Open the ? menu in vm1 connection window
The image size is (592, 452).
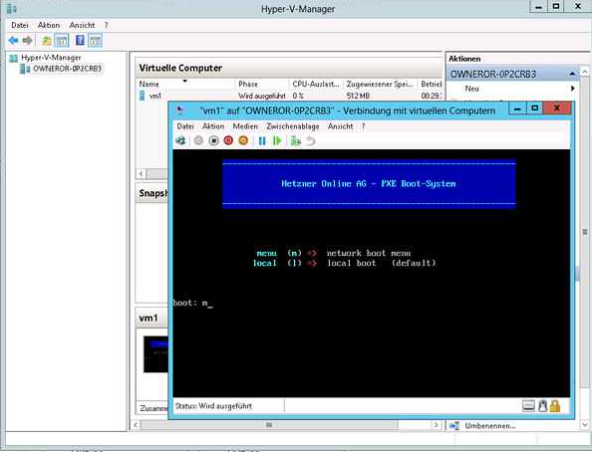363,126
